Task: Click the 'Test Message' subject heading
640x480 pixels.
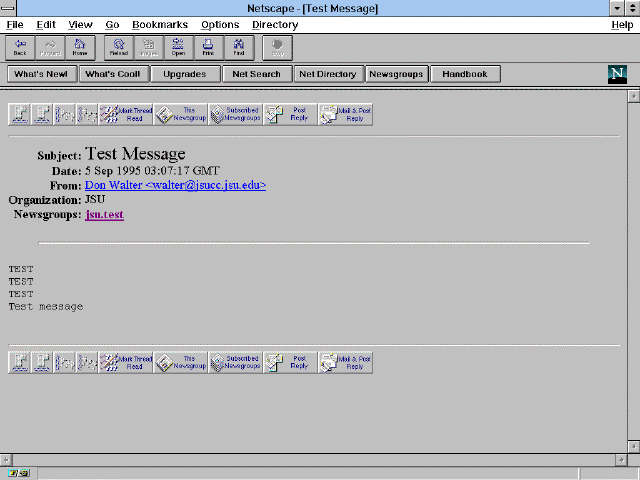Action: (x=135, y=154)
